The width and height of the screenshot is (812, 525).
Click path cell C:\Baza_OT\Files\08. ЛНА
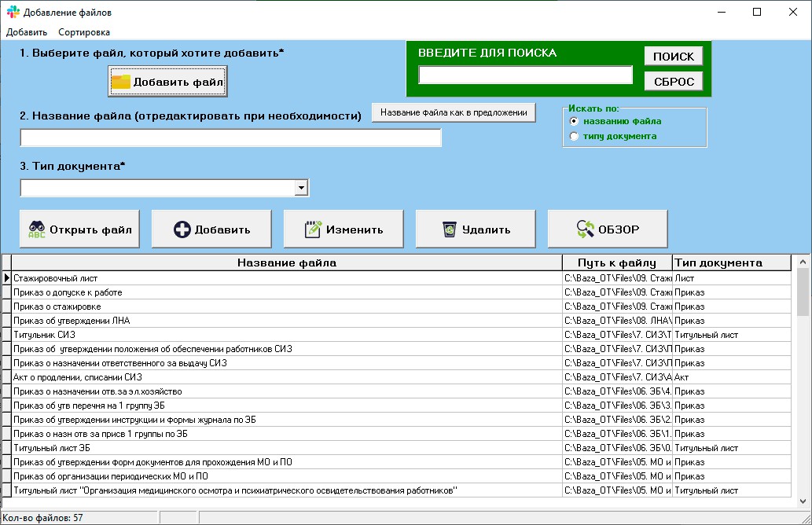(617, 321)
